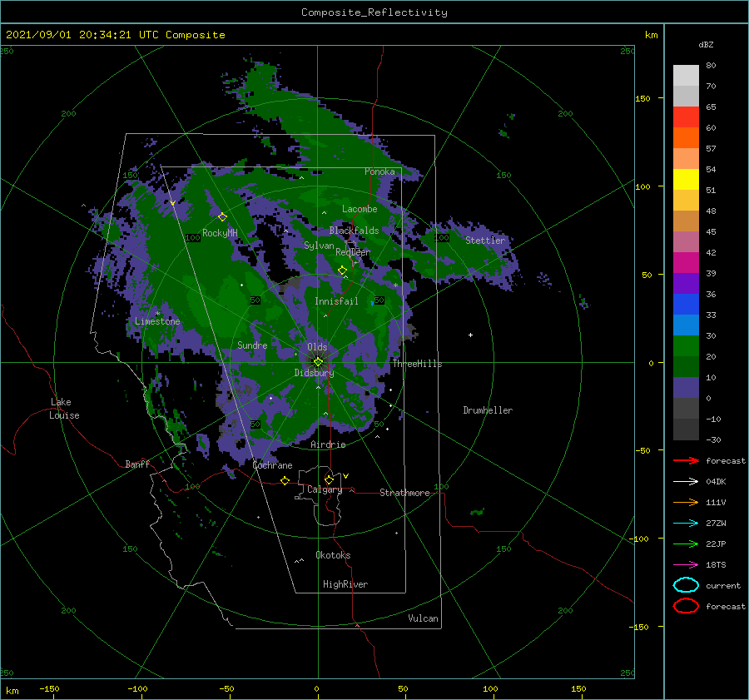This screenshot has width=749, height=700.
Task: Click the yellow diamond marker above Calgary label
Action: [x=329, y=479]
